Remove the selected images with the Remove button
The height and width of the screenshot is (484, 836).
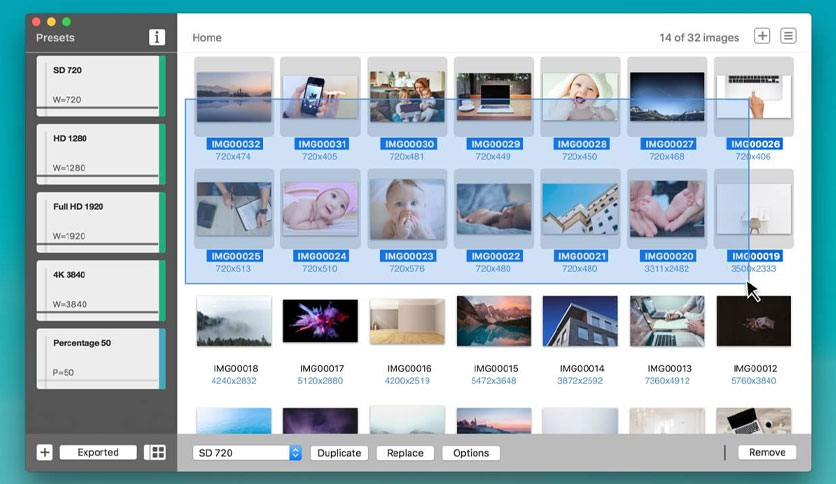click(x=767, y=453)
